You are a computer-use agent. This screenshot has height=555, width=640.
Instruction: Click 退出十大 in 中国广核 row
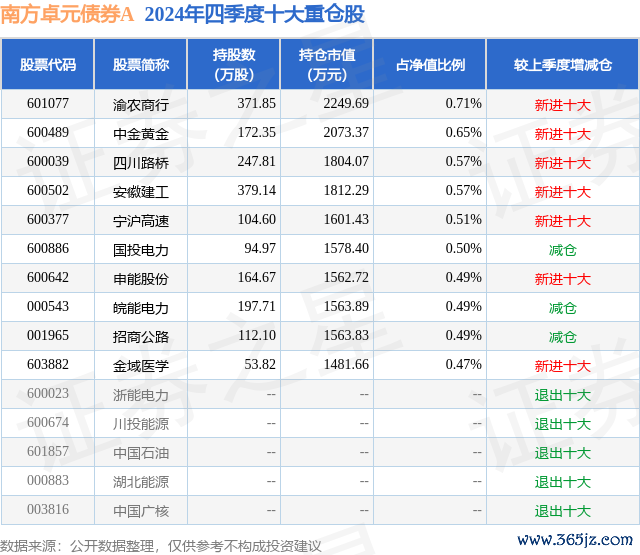[x=563, y=511]
